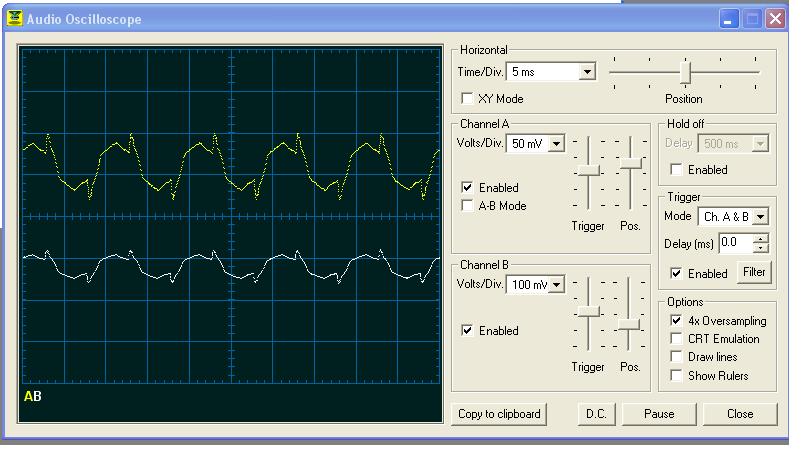Click the Horizontal Position slider handle
This screenshot has width=803, height=452.
(685, 72)
